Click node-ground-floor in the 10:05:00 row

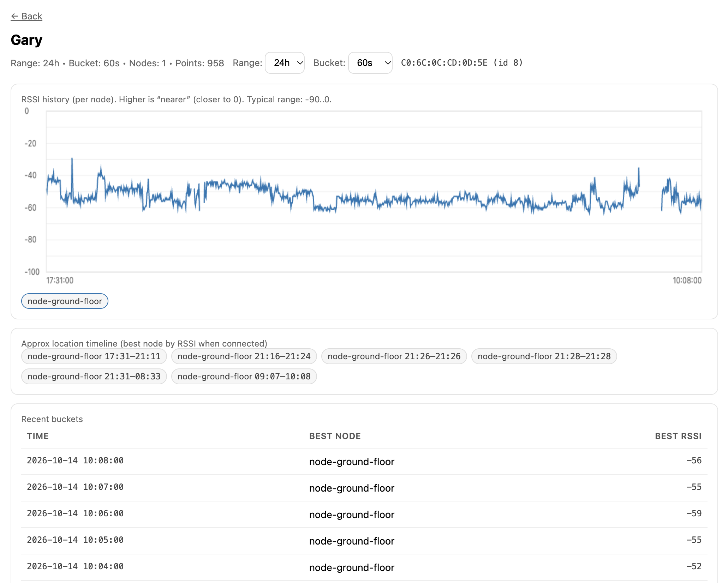click(x=352, y=541)
